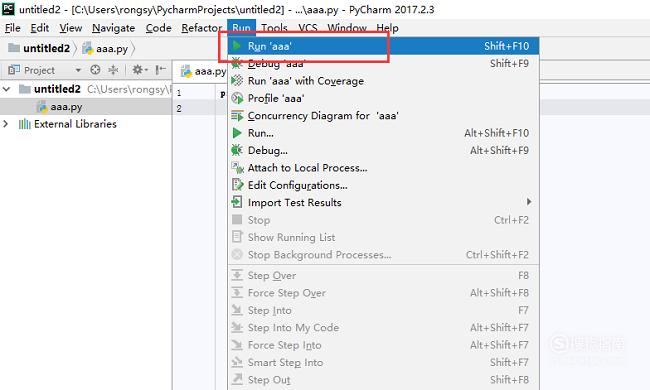Open the Refactor menu
Image resolution: width=650 pixels, height=390 pixels.
coord(201,28)
